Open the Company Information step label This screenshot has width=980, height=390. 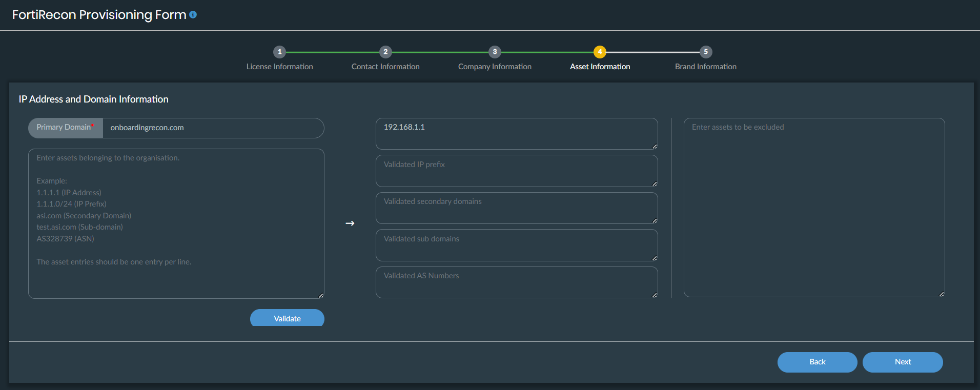[x=495, y=67]
